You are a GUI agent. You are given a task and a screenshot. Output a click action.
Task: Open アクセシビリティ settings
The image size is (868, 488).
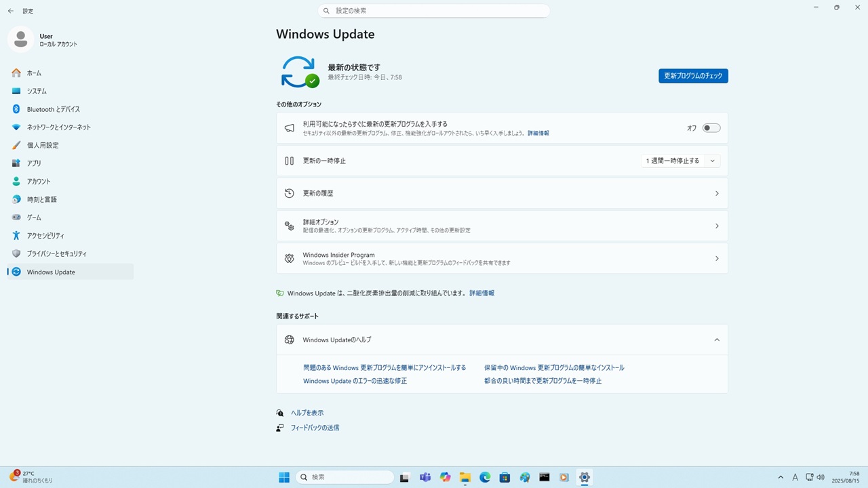(x=71, y=236)
